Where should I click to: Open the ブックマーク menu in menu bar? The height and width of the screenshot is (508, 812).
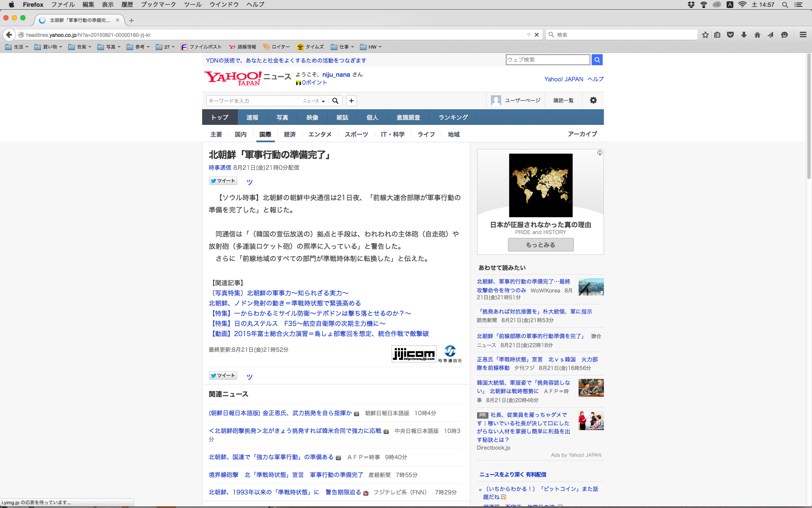[x=158, y=5]
